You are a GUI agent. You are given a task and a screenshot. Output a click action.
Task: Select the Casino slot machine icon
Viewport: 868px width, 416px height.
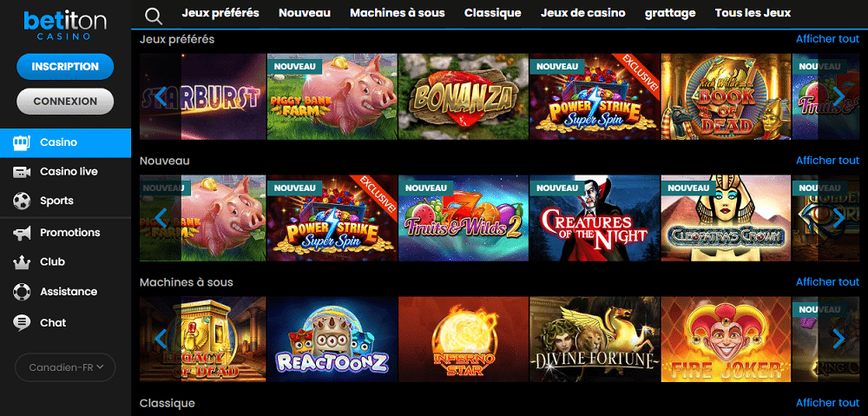[x=22, y=142]
